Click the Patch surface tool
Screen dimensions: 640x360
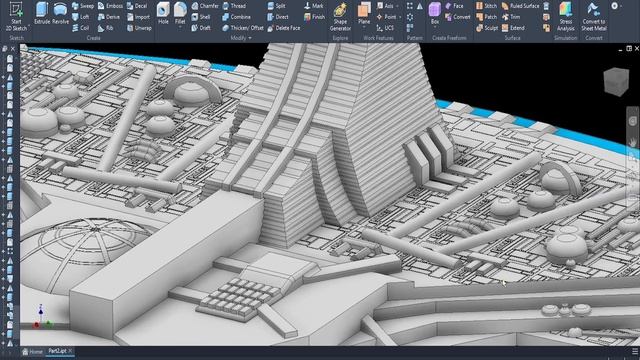[x=487, y=17]
